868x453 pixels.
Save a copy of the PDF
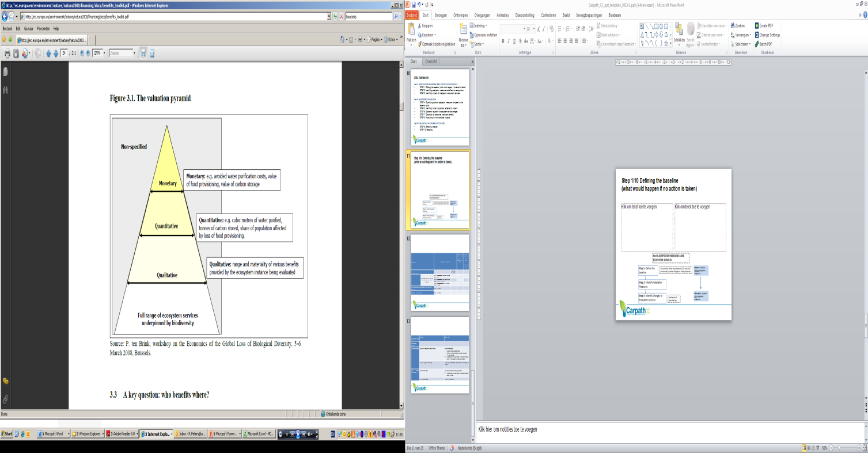coord(16,53)
